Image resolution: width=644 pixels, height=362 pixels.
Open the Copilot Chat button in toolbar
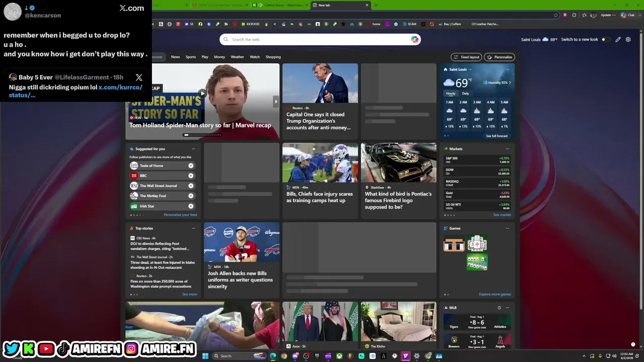(628, 15)
